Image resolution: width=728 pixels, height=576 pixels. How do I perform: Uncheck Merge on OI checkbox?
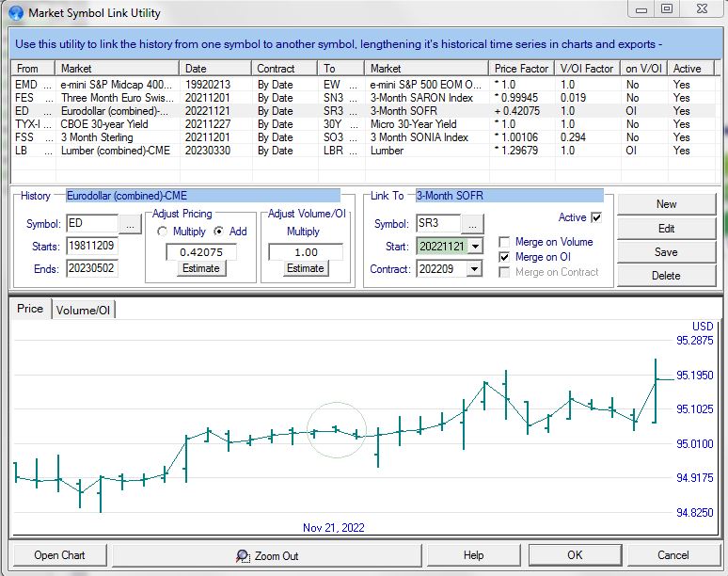(505, 257)
